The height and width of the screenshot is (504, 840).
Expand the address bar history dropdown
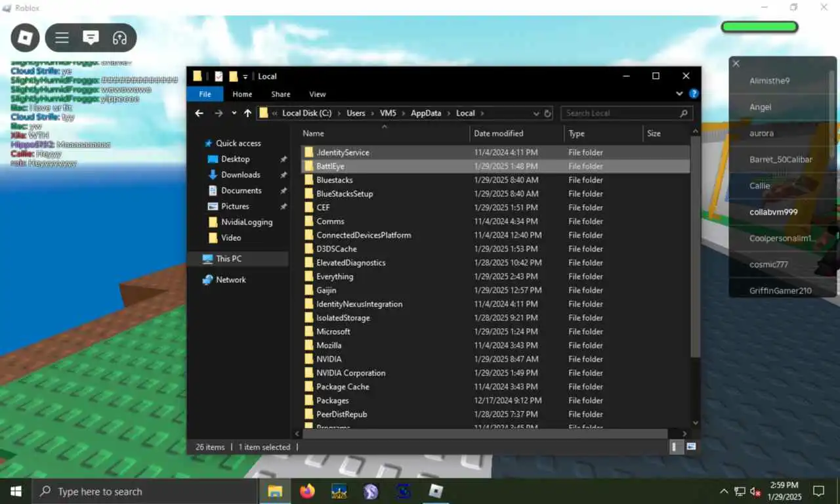[x=536, y=113]
